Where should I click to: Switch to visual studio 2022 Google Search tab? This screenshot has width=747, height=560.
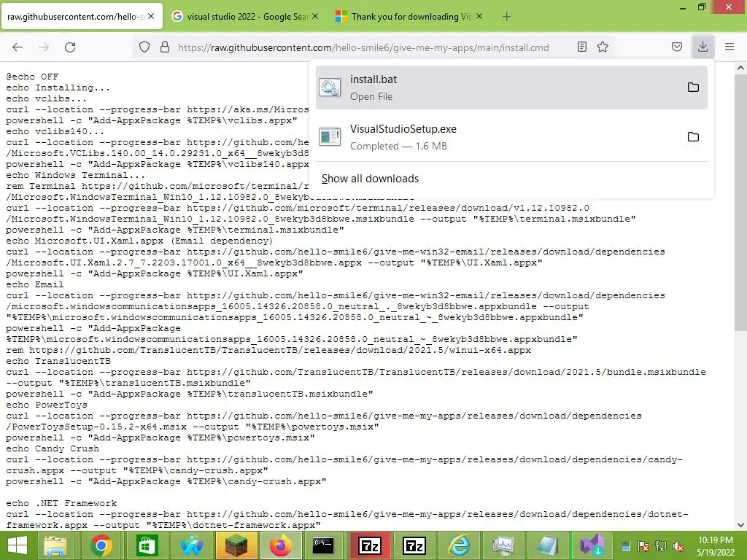pos(245,17)
